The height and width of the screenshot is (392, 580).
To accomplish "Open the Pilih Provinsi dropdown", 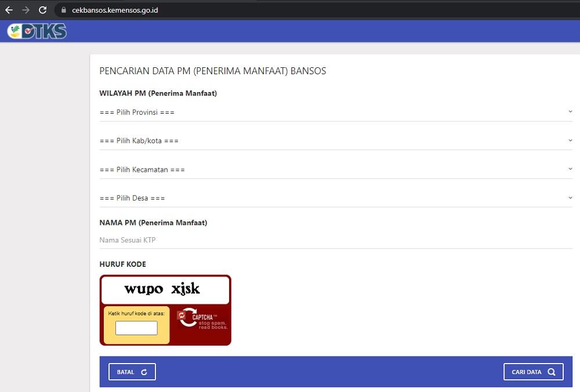I will click(335, 112).
